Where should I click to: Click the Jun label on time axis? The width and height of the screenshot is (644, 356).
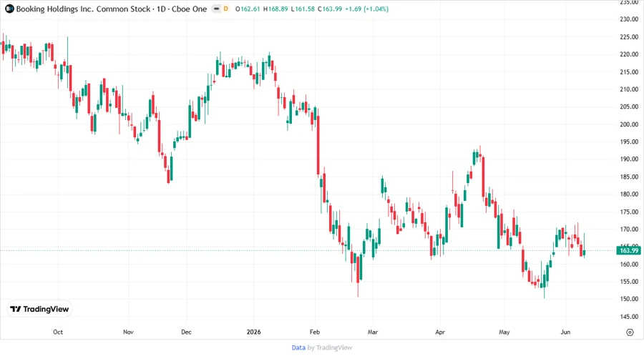tap(565, 332)
